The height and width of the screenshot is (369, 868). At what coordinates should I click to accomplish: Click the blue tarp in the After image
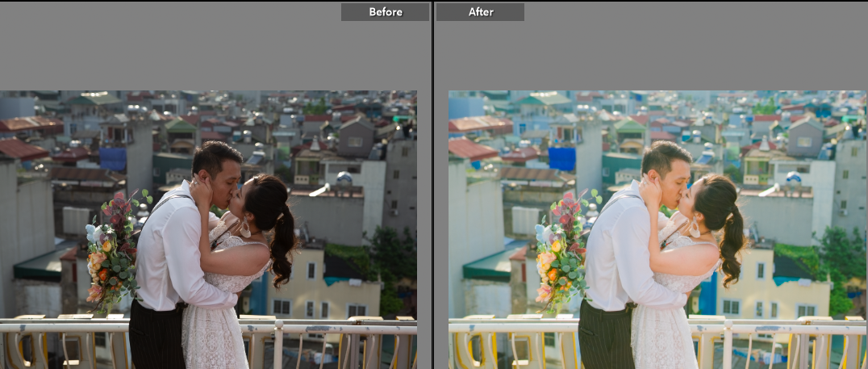point(562,159)
